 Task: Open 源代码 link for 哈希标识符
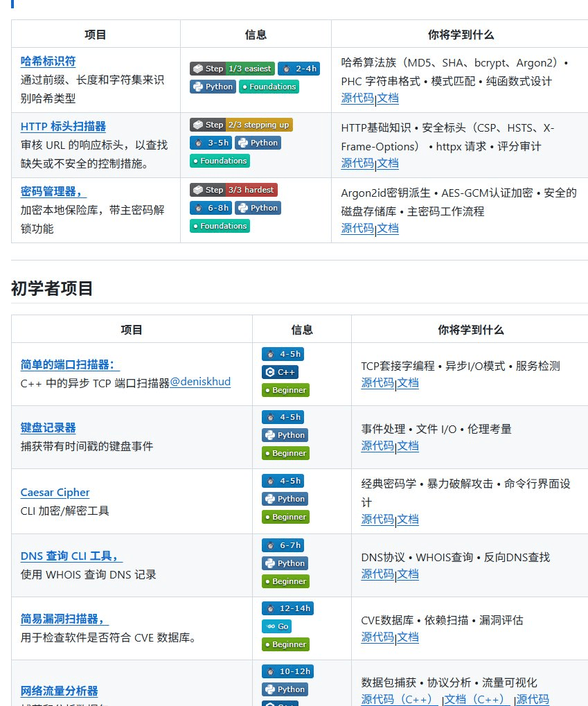point(357,98)
